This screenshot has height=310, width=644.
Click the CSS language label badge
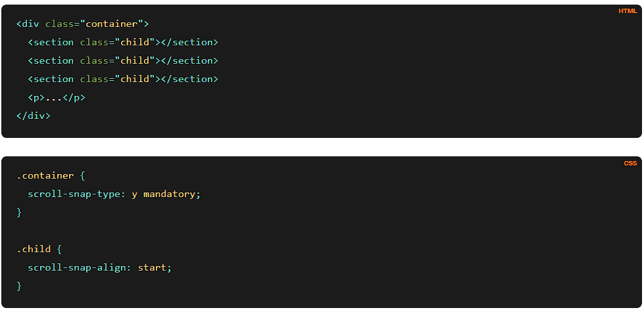tap(630, 163)
